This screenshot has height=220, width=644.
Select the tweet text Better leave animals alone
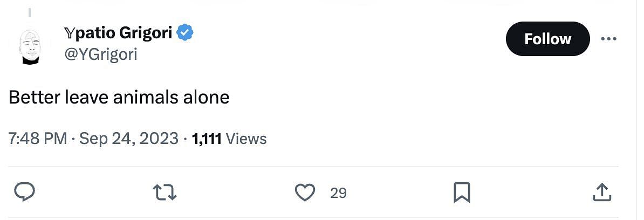(x=119, y=97)
